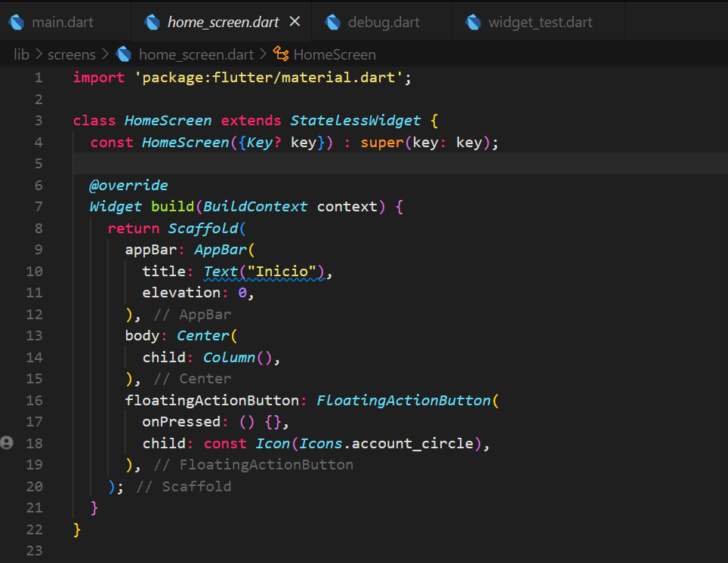
Task: Expand the breadcrumb chevron after screens
Action: pos(106,55)
